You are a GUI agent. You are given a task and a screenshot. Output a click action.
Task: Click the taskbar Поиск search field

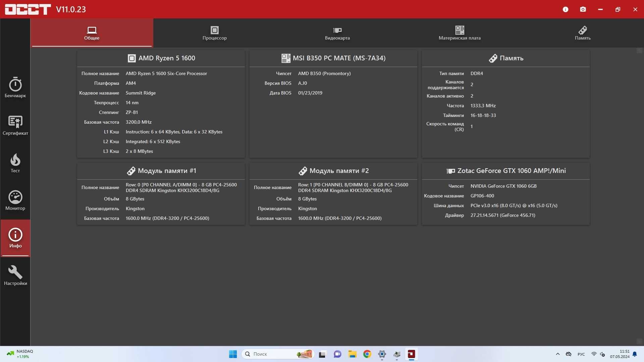click(x=277, y=354)
